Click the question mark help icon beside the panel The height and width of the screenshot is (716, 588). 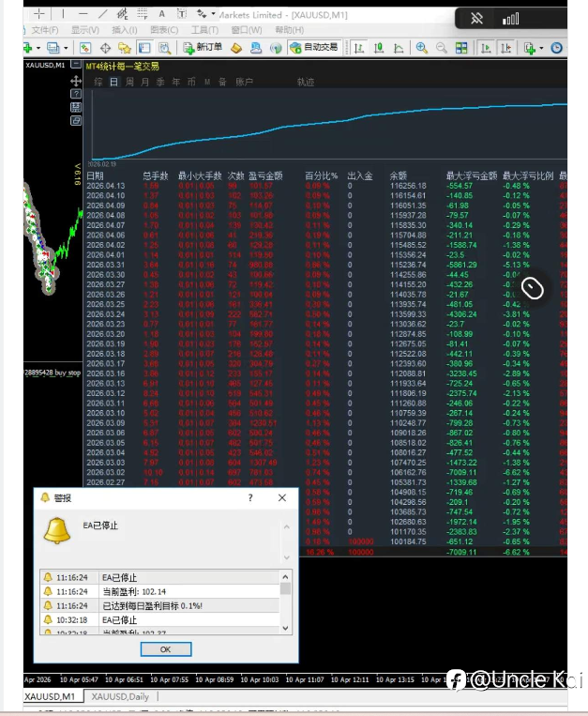[76, 94]
